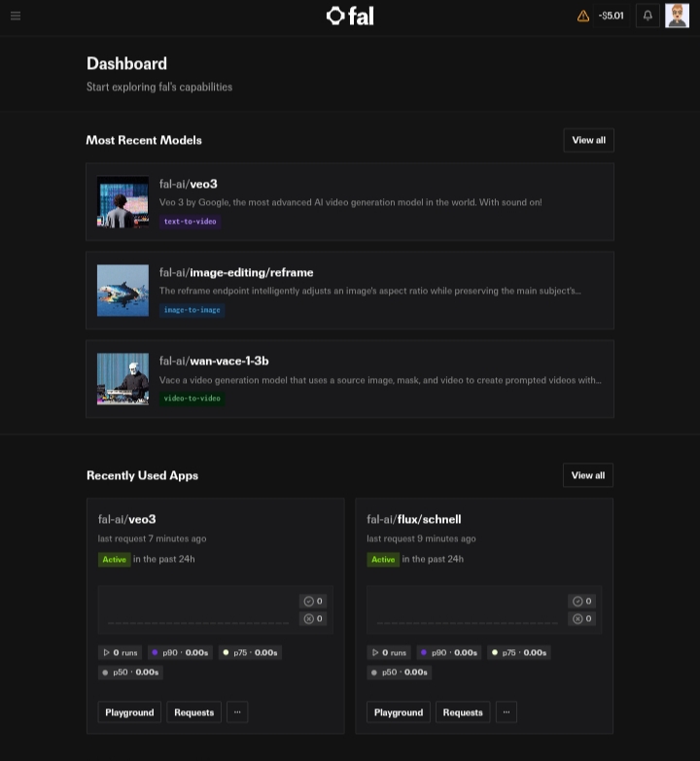Open the -$5.01 balance button
This screenshot has width=700, height=761.
611,16
